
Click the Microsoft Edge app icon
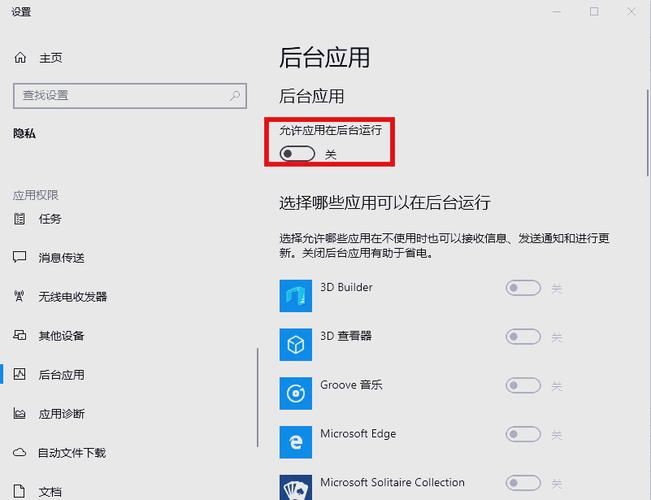click(x=296, y=442)
